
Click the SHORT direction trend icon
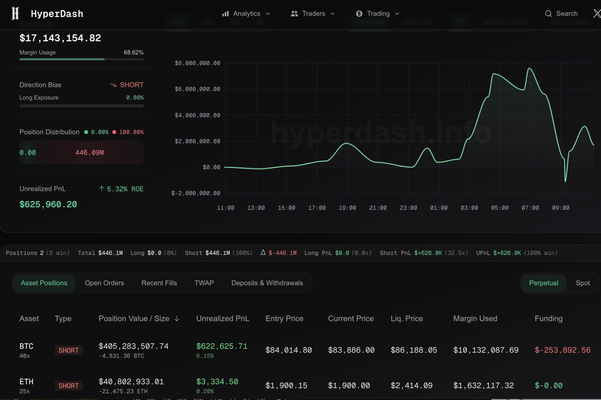[x=113, y=85]
